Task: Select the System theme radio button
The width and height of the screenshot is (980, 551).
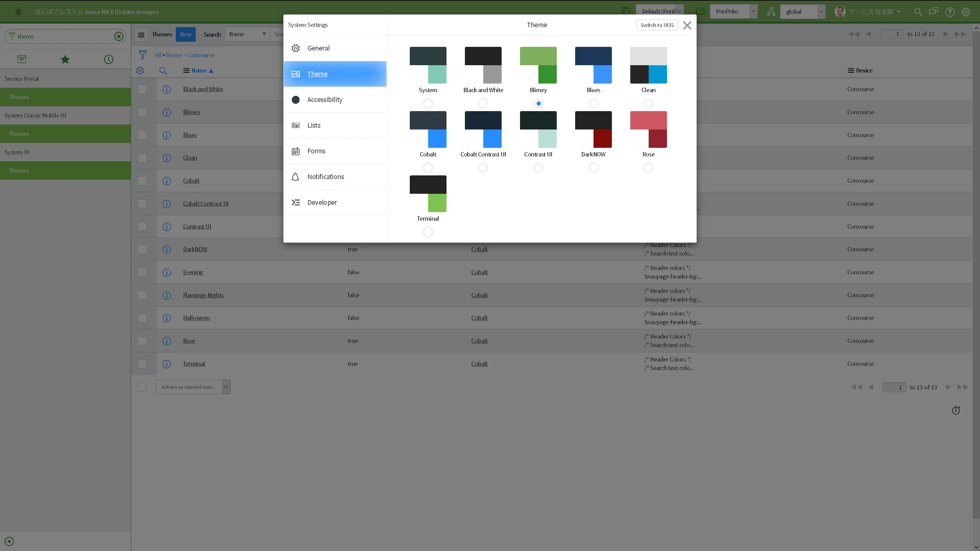Action: point(428,103)
